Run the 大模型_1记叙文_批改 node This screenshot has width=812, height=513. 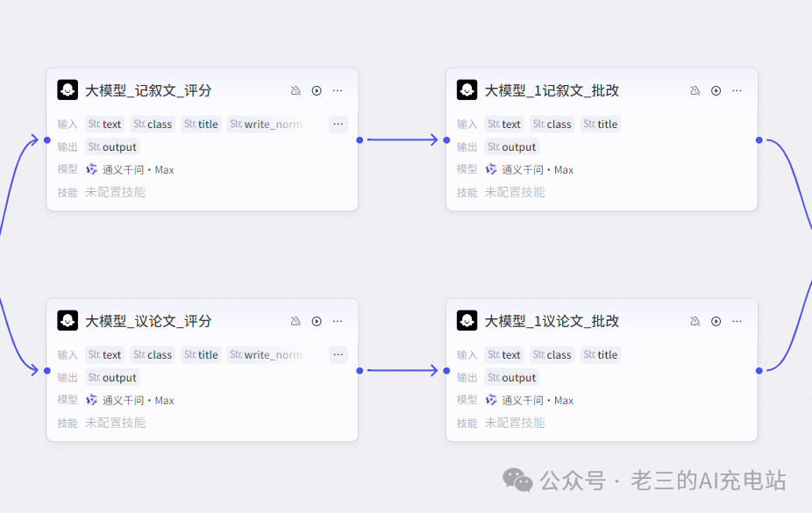[x=716, y=90]
